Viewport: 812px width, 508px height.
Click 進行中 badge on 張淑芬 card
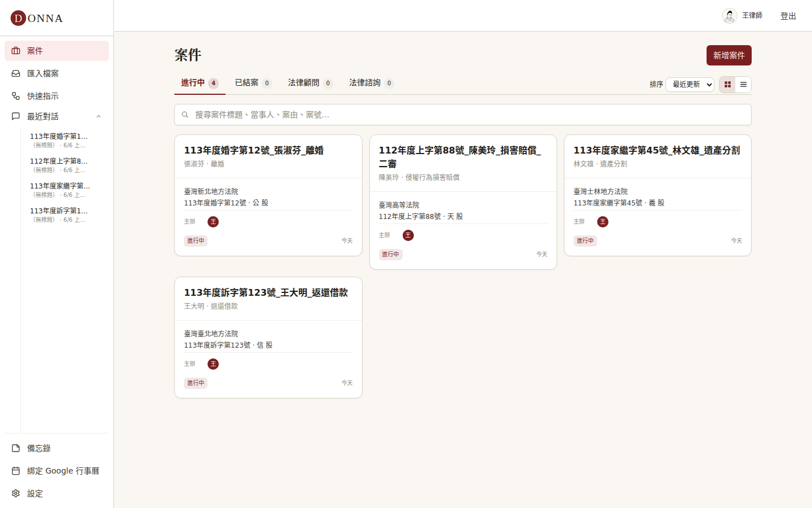196,241
